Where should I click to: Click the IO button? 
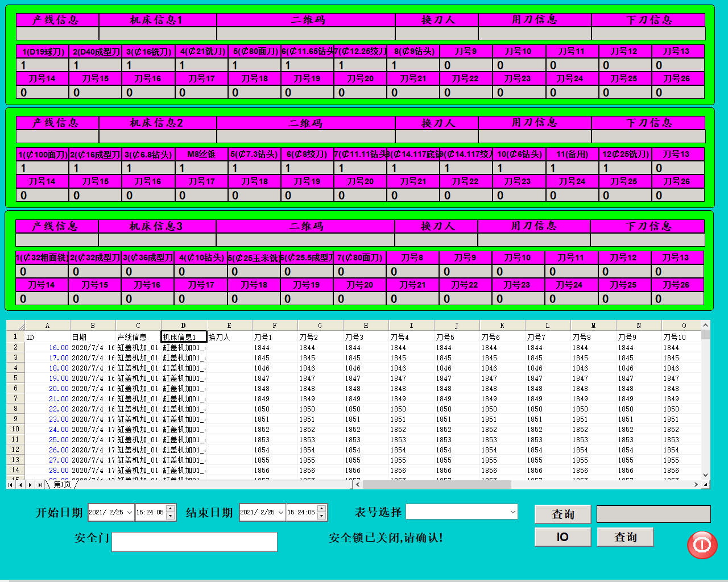[562, 537]
